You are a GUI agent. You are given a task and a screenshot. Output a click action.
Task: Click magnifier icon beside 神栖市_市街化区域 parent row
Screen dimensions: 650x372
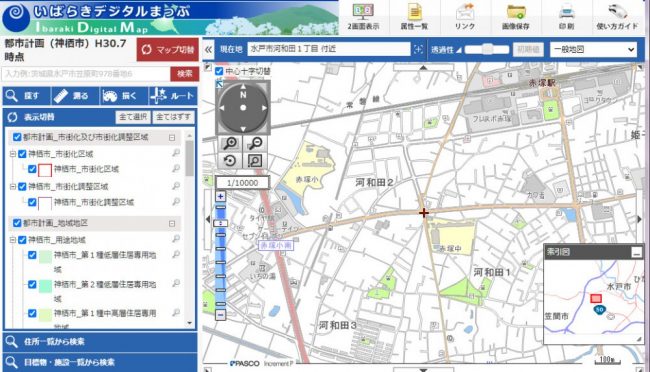click(x=176, y=153)
